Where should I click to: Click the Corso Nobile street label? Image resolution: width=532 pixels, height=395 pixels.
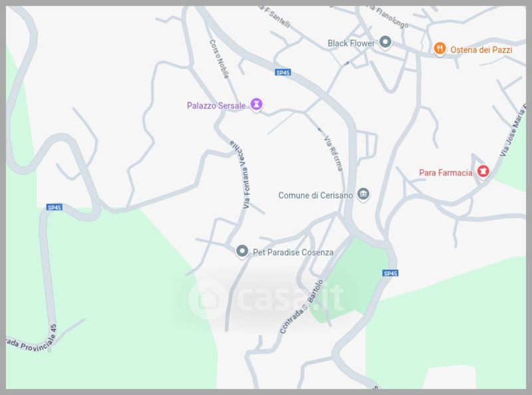click(x=219, y=59)
